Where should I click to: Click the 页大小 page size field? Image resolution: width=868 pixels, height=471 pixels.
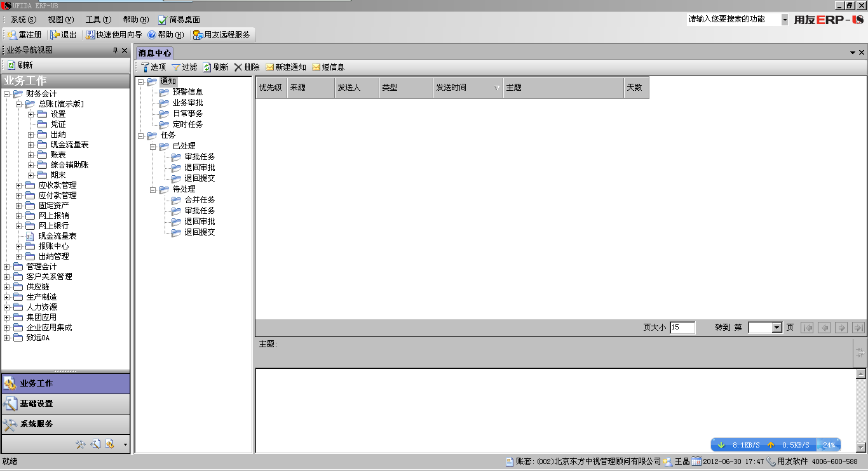[682, 328]
